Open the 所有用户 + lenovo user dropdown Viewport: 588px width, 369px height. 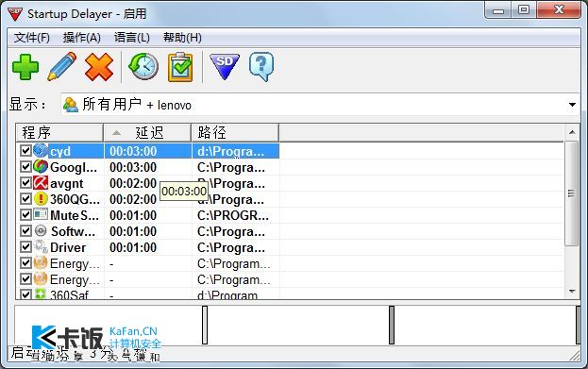click(320, 105)
